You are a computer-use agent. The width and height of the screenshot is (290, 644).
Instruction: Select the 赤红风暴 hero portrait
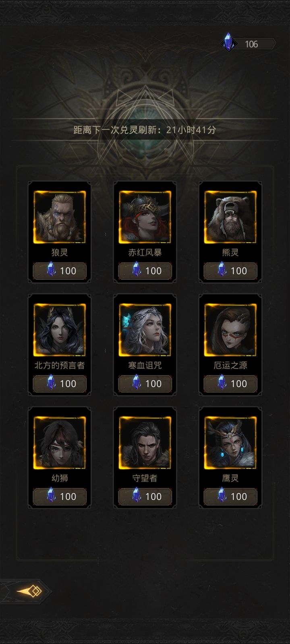145,217
